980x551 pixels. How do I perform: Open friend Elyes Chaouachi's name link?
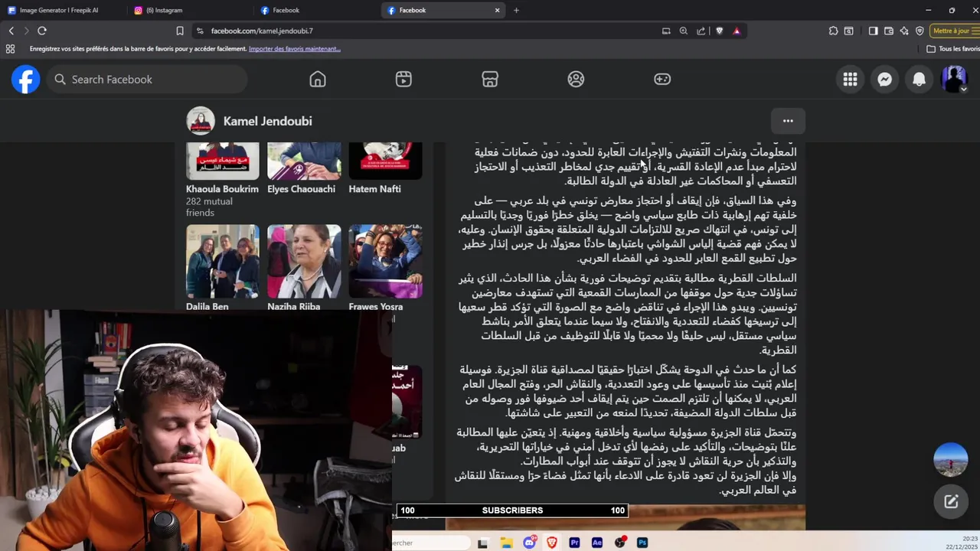point(301,189)
